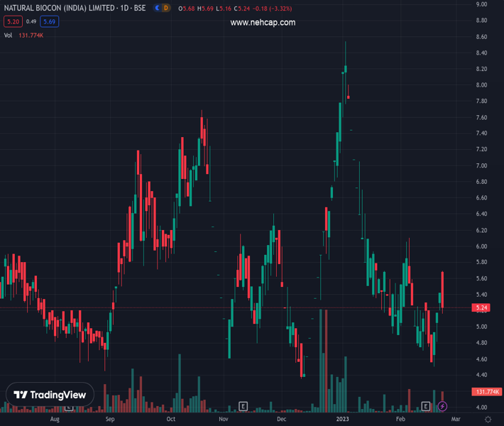Click the red 5.20 sell price button

[12, 22]
